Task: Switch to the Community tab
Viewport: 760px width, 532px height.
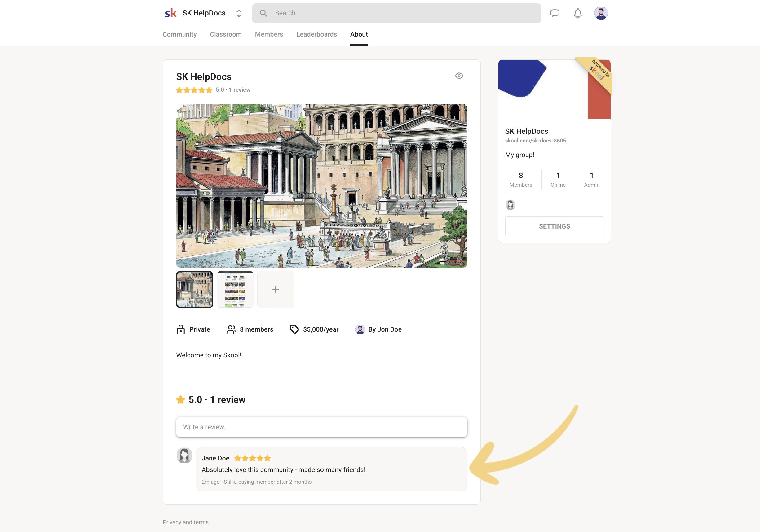Action: [179, 34]
